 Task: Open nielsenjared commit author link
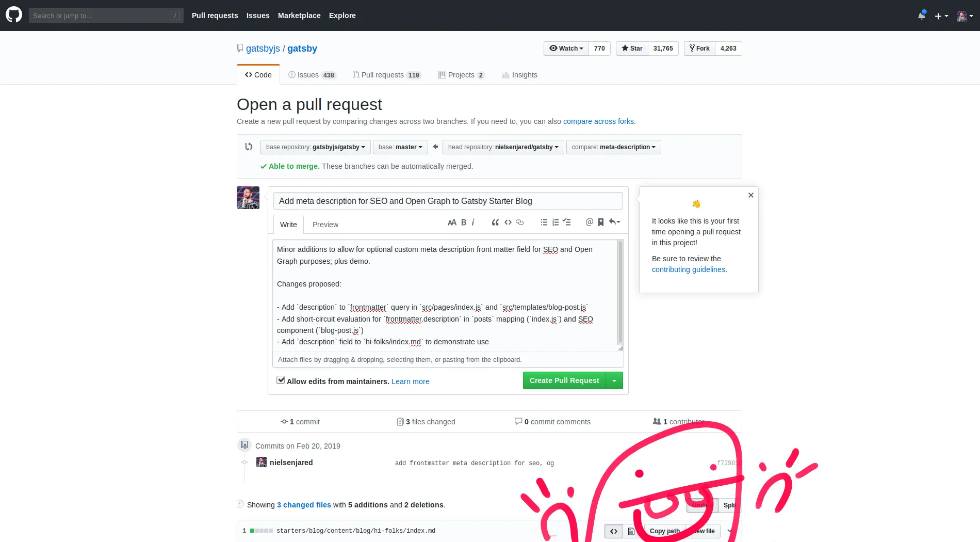(x=291, y=463)
